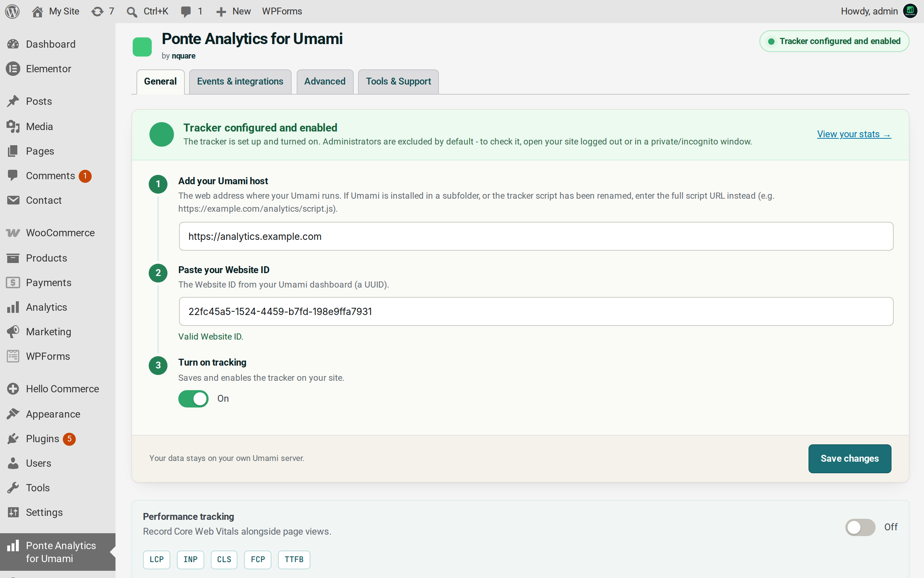Click the admin avatar icon
Image resolution: width=924 pixels, height=578 pixels.
click(x=910, y=11)
